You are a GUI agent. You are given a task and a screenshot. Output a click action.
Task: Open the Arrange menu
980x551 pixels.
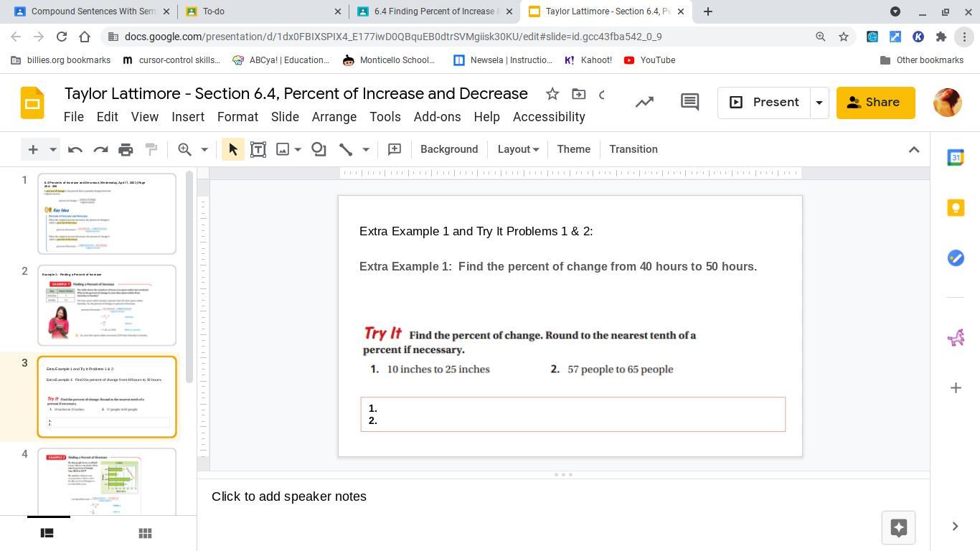334,117
